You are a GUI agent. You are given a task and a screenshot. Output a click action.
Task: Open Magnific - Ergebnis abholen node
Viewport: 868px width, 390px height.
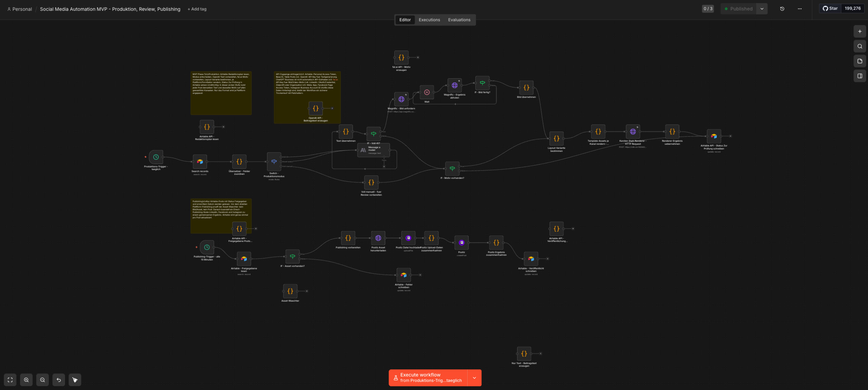(455, 85)
